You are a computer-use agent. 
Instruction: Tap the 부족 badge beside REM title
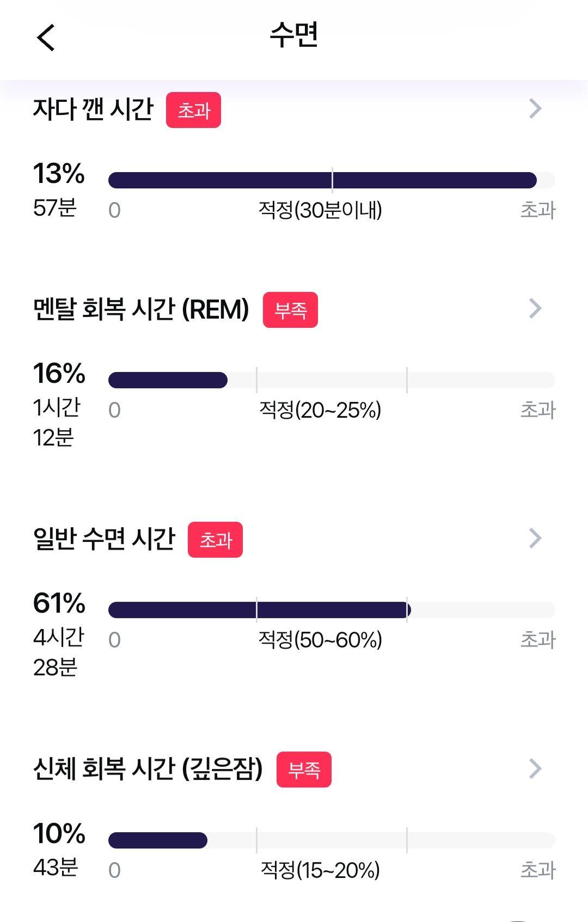[290, 310]
